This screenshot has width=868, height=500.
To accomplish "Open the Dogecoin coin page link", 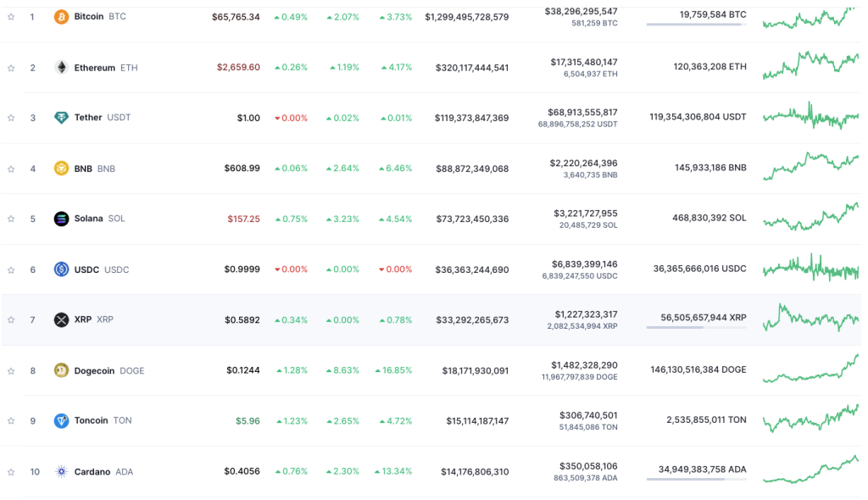I will (x=95, y=370).
